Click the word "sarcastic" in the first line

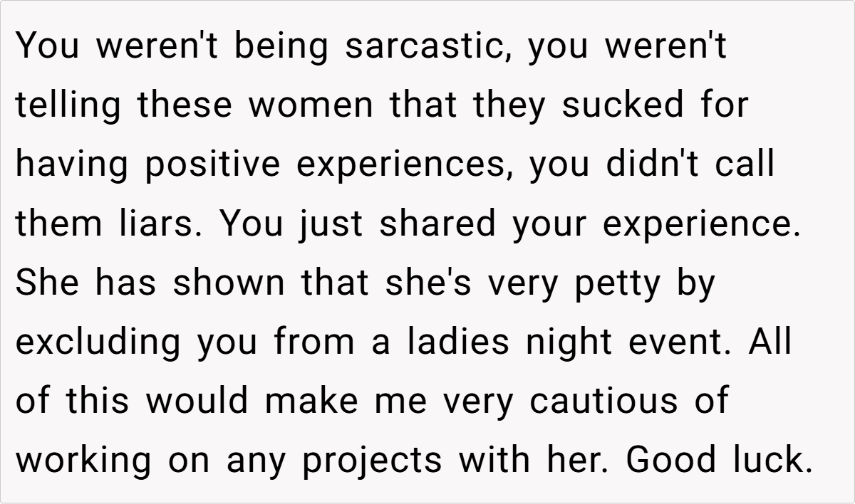pyautogui.click(x=425, y=47)
